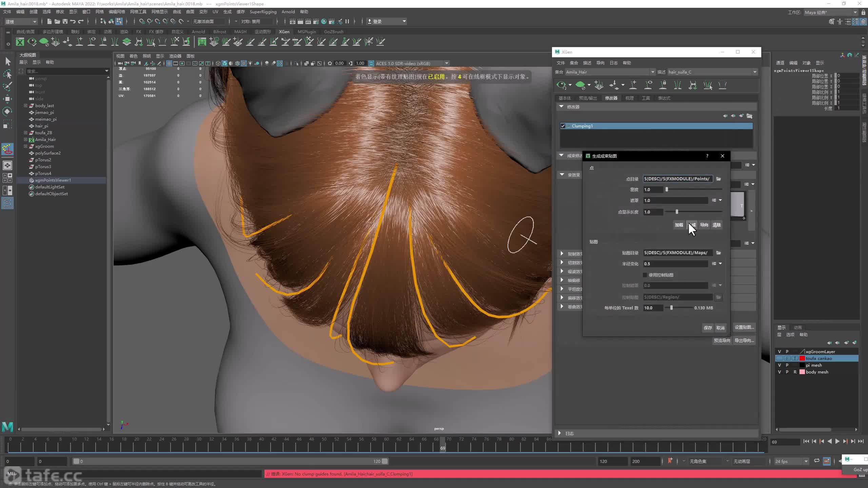Click create layer from selected icon
The width and height of the screenshot is (868, 488).
point(854,343)
